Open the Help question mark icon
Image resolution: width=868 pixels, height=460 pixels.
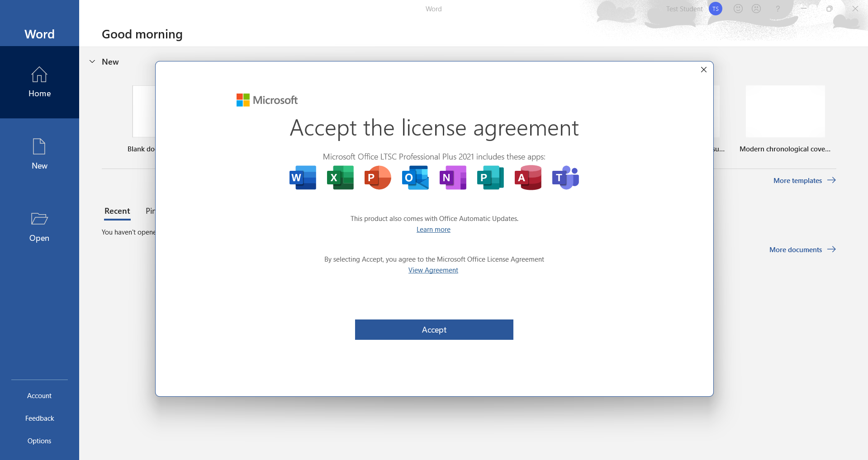778,9
